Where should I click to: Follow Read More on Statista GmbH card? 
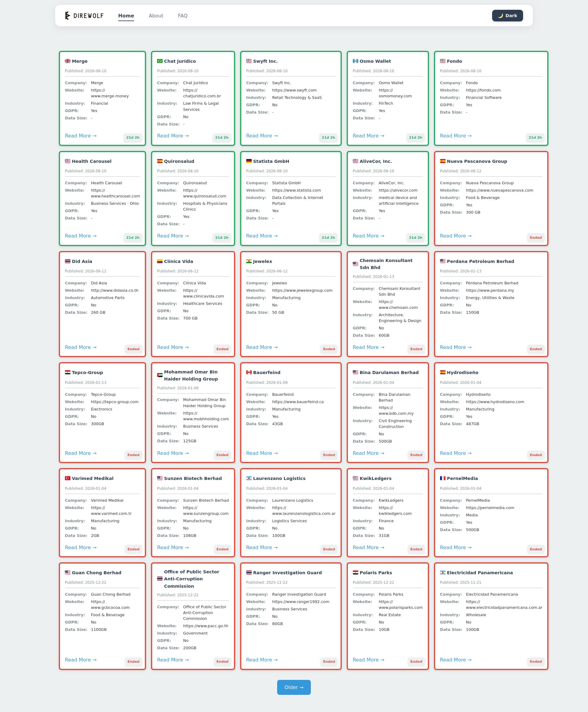click(262, 236)
